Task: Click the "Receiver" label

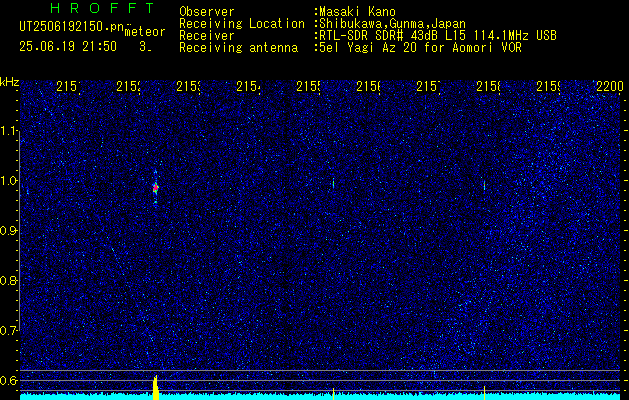Action: coord(207,36)
